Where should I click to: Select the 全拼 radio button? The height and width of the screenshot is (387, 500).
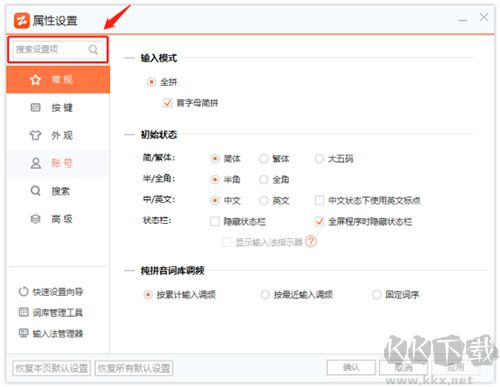tap(151, 82)
